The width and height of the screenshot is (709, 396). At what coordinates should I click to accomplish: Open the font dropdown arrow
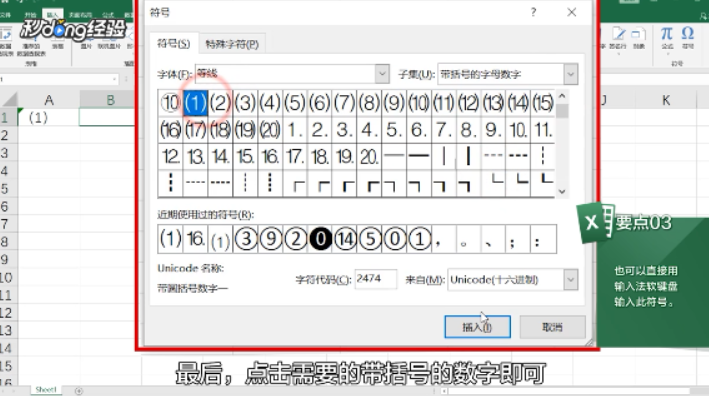(382, 74)
